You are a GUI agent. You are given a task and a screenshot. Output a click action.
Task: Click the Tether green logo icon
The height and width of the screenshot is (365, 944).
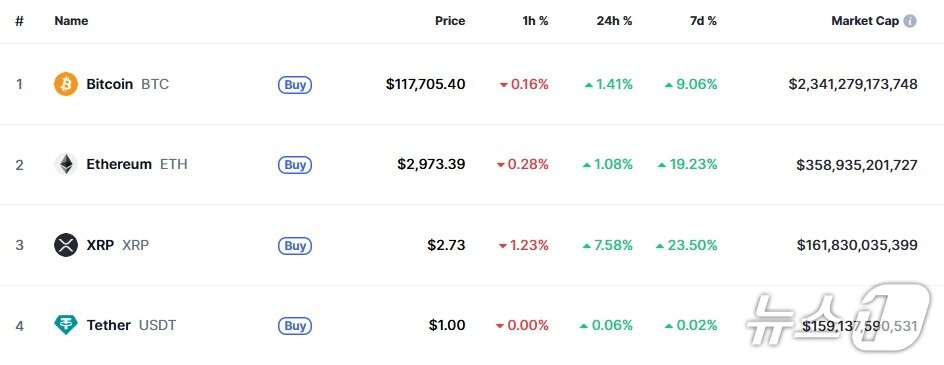[66, 325]
